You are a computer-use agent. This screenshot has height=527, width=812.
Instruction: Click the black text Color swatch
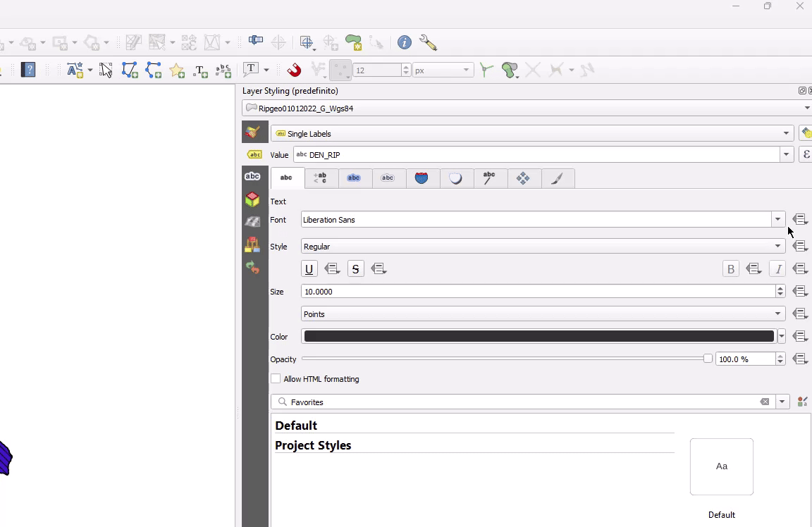[539, 337]
